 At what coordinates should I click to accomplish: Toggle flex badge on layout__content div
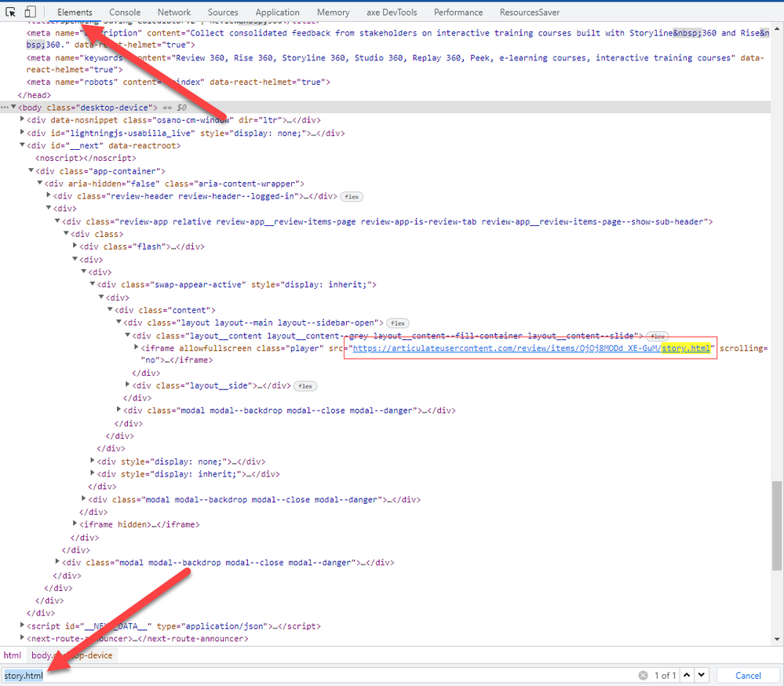coord(658,337)
